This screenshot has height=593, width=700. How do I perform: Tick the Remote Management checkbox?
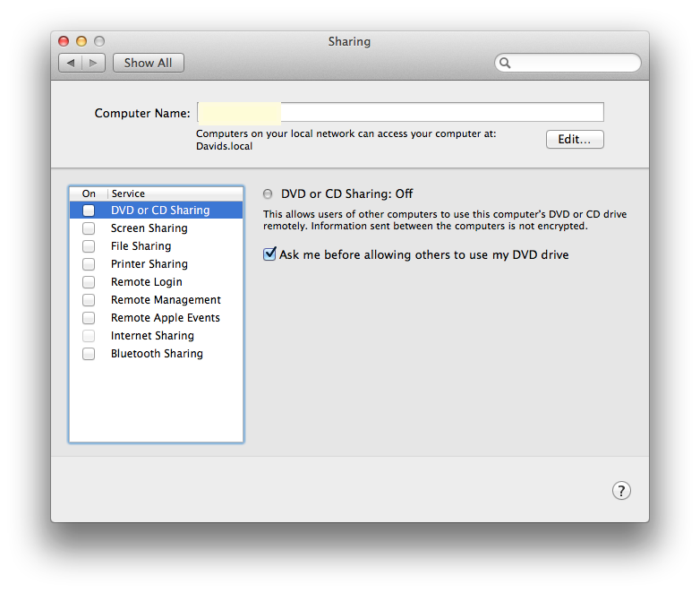tap(89, 300)
